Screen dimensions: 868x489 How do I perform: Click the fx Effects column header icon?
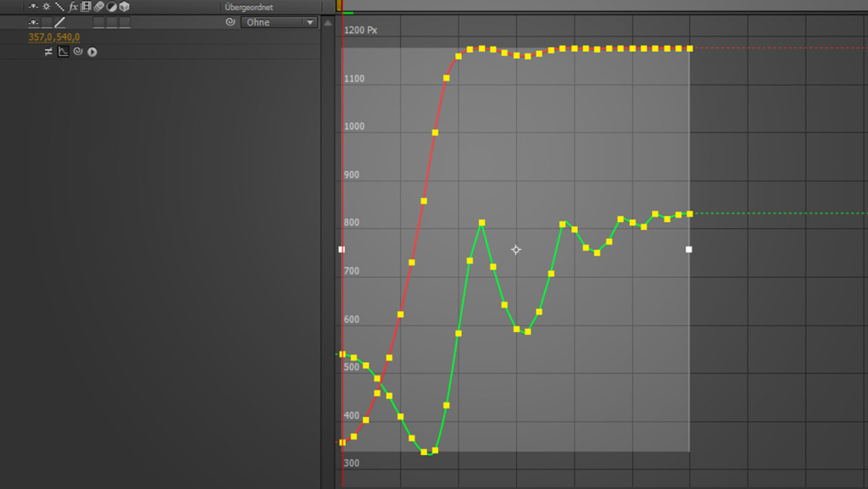[x=73, y=7]
